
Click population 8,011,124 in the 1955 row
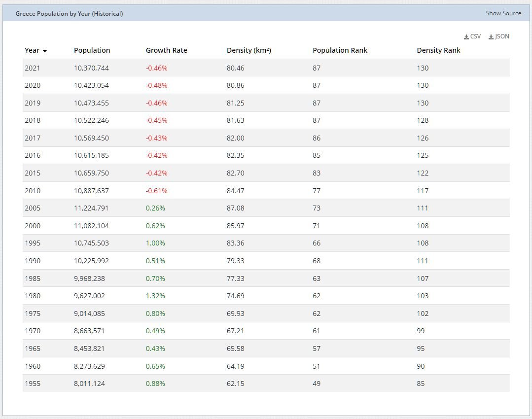point(89,384)
